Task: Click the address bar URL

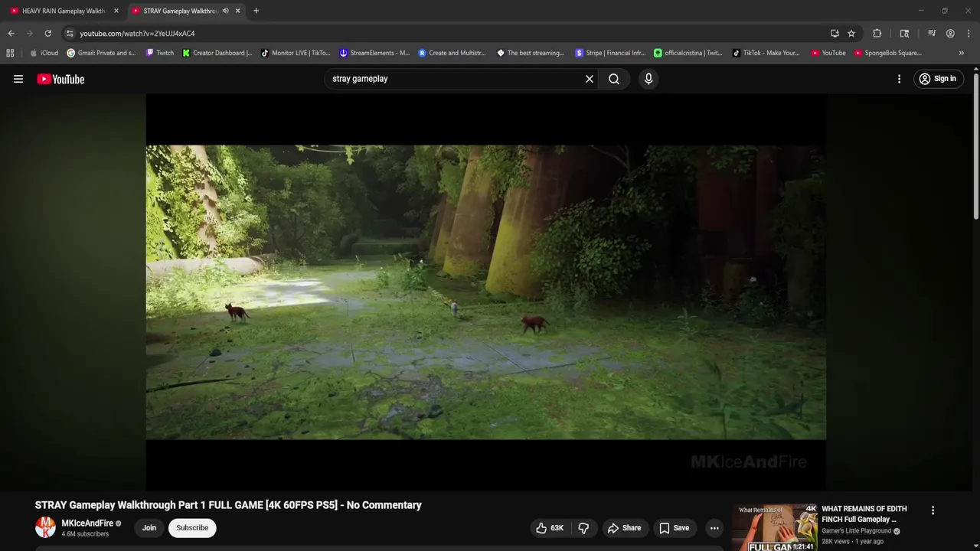Action: tap(137, 34)
